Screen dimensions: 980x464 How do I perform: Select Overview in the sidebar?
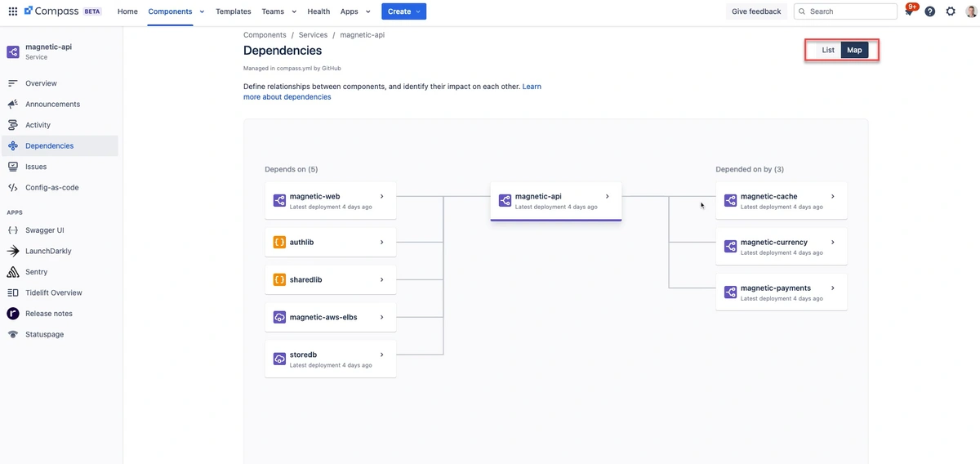pos(60,83)
